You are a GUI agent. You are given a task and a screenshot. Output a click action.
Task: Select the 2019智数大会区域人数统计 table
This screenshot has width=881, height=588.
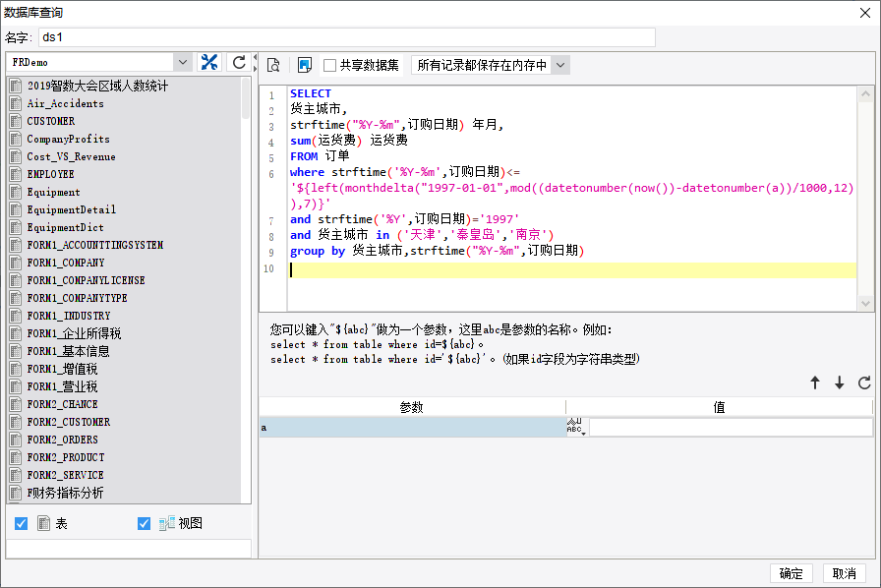pyautogui.click(x=97, y=86)
